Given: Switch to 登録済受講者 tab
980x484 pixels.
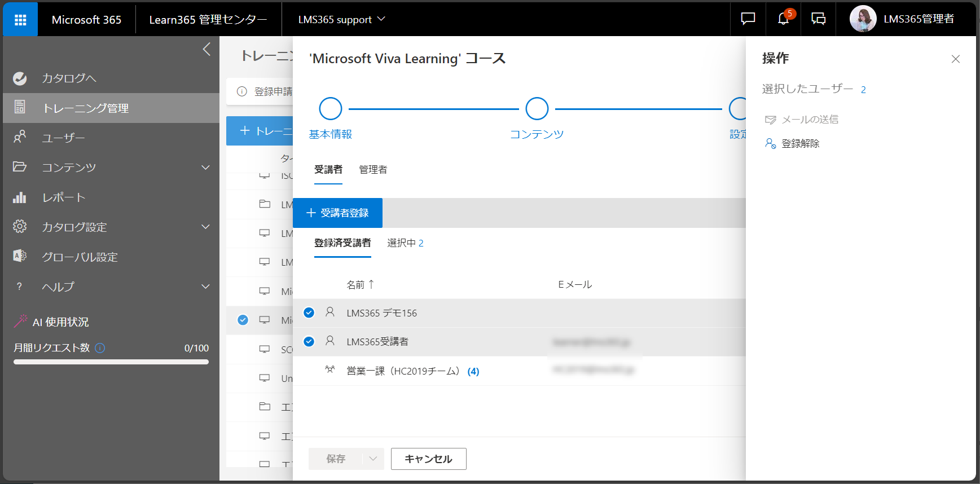Looking at the screenshot, I should coord(342,243).
